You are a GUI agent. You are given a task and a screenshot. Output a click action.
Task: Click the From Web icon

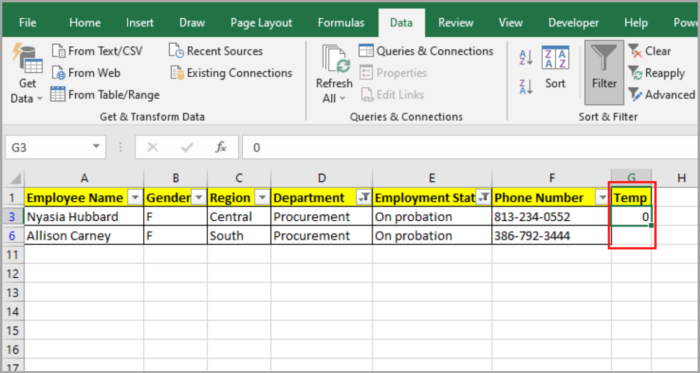point(58,73)
